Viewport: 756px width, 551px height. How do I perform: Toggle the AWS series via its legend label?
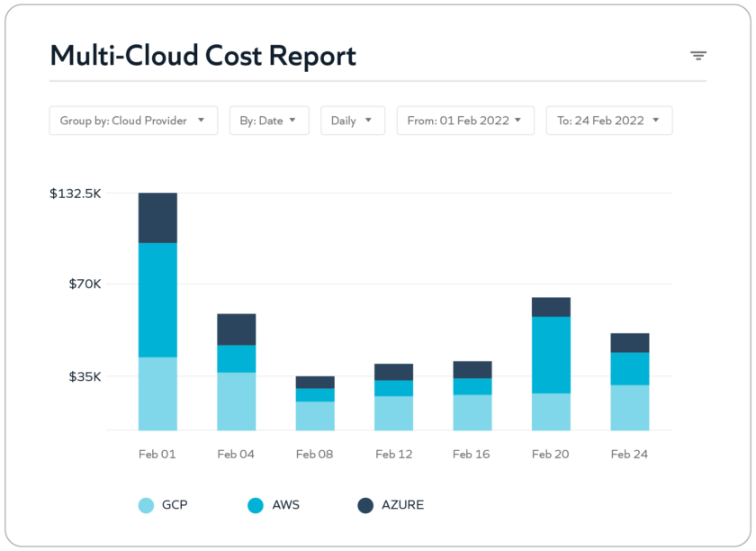pyautogui.click(x=285, y=505)
